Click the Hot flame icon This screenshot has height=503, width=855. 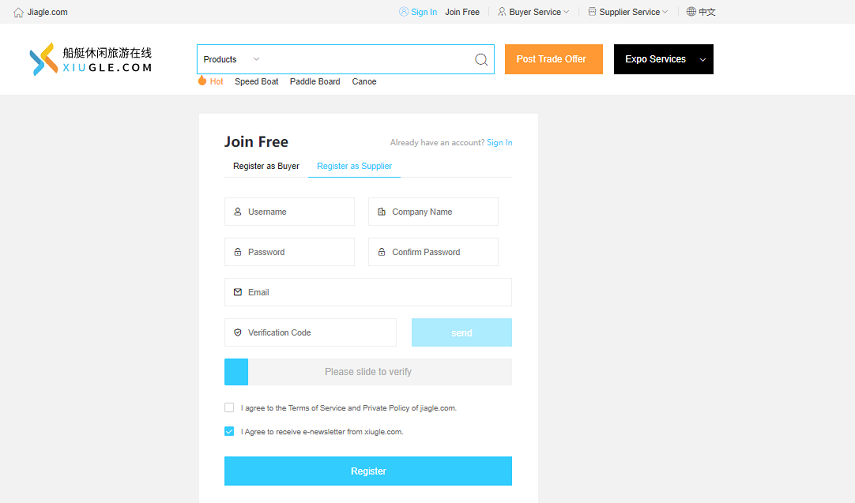click(x=202, y=81)
